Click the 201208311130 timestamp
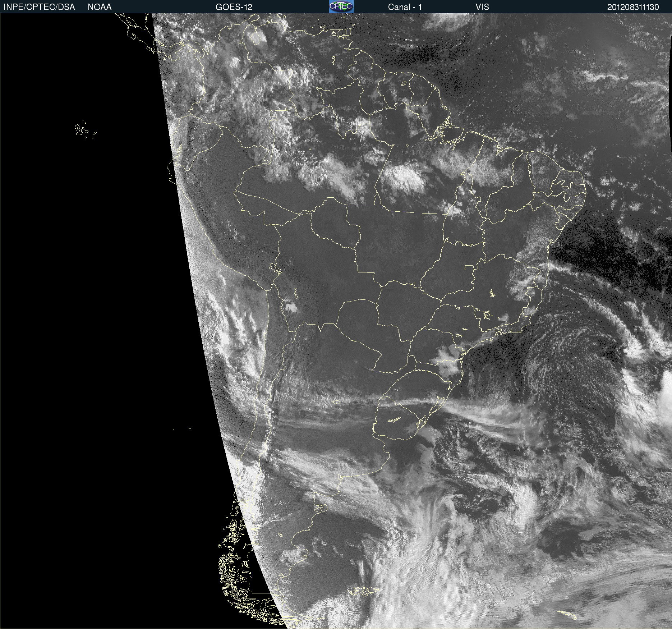This screenshot has width=672, height=629. click(633, 7)
